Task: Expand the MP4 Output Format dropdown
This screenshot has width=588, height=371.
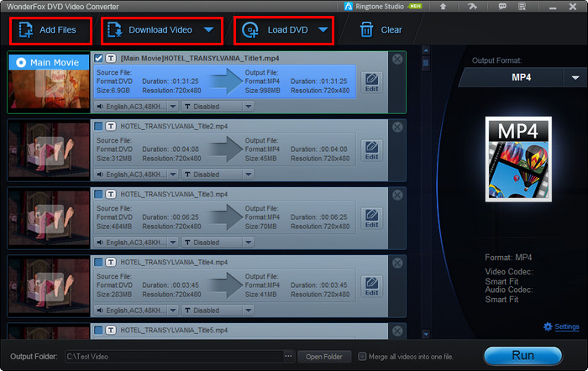Action: pyautogui.click(x=575, y=77)
